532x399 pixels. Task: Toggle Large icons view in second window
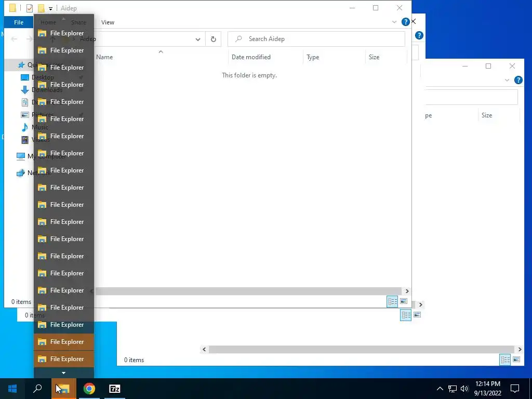click(x=417, y=315)
